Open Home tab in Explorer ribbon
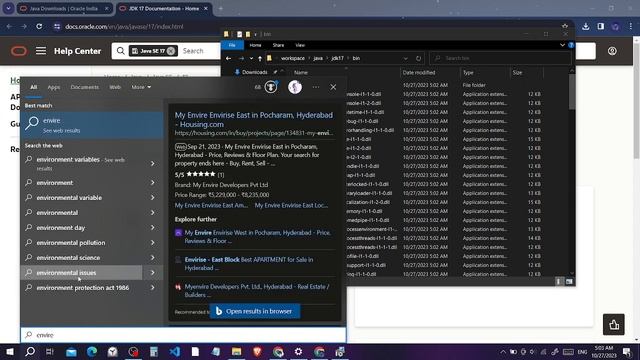The width and height of the screenshot is (640, 360). click(x=255, y=45)
